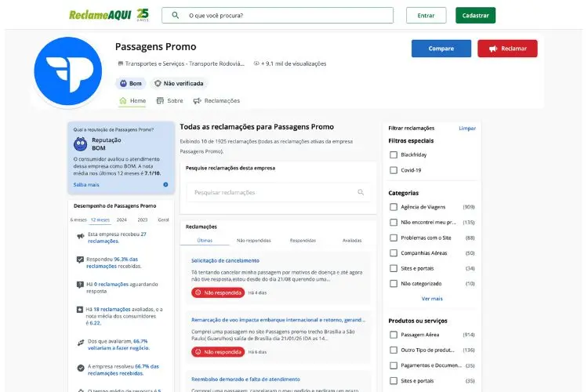The height and width of the screenshot is (392, 588).
Task: Expand categories with Ver mais
Action: tap(432, 299)
